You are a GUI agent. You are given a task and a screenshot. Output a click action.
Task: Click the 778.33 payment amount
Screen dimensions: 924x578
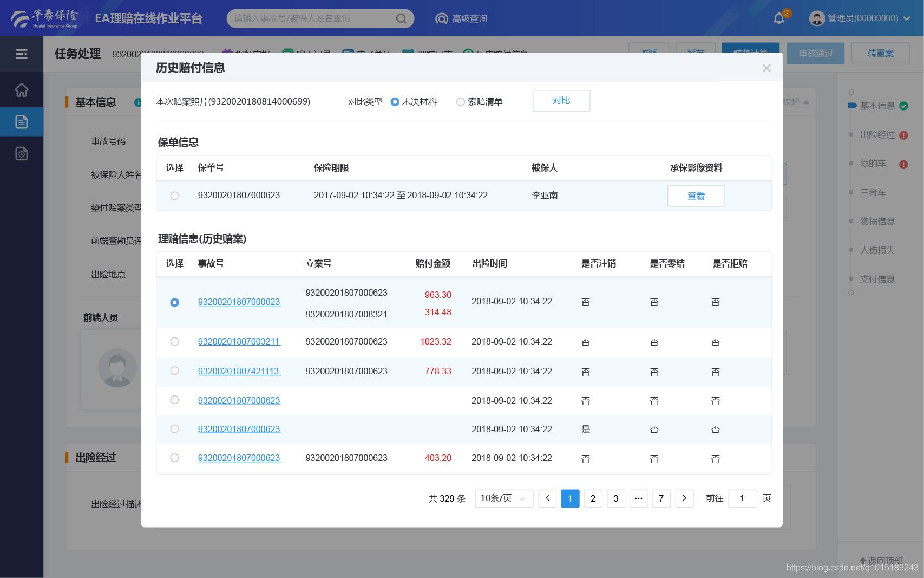(438, 372)
